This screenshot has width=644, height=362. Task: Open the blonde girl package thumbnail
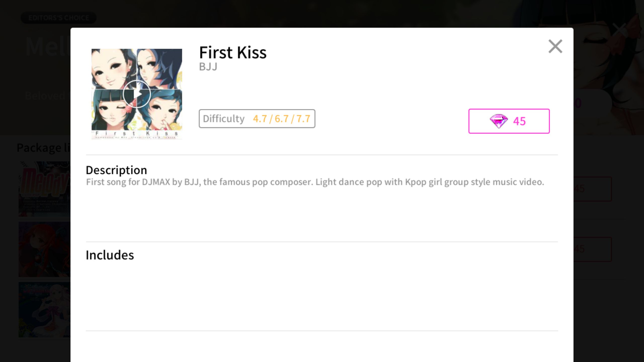(45, 310)
